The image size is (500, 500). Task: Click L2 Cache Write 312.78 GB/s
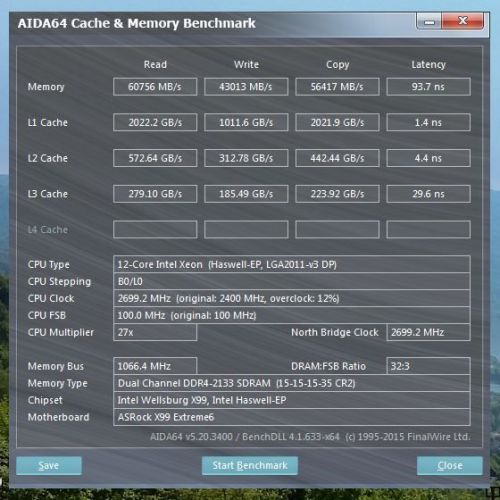click(246, 158)
